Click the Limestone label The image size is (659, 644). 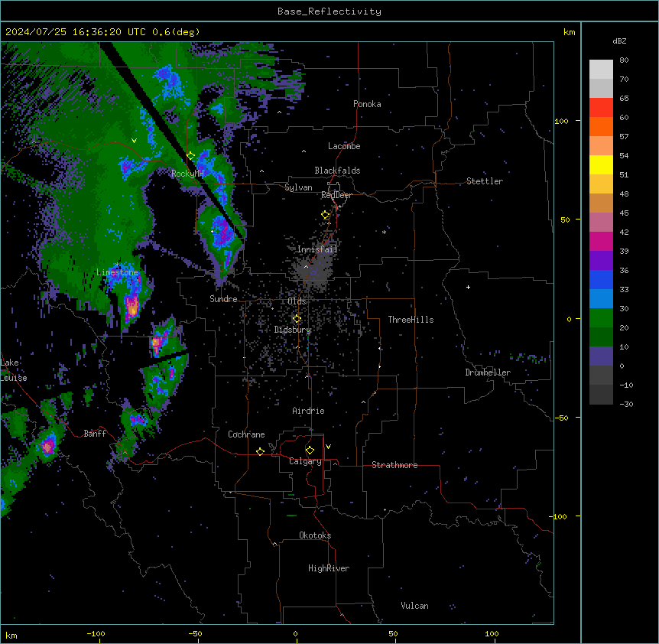tap(117, 272)
